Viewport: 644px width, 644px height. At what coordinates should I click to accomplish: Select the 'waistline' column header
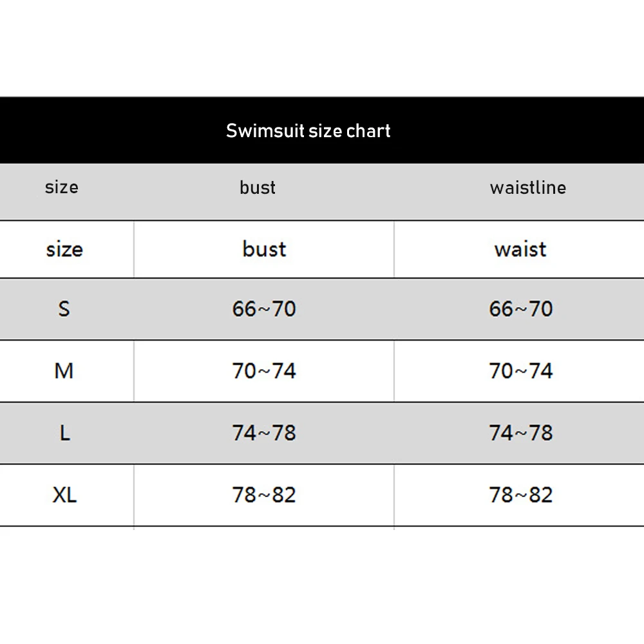pos(527,188)
